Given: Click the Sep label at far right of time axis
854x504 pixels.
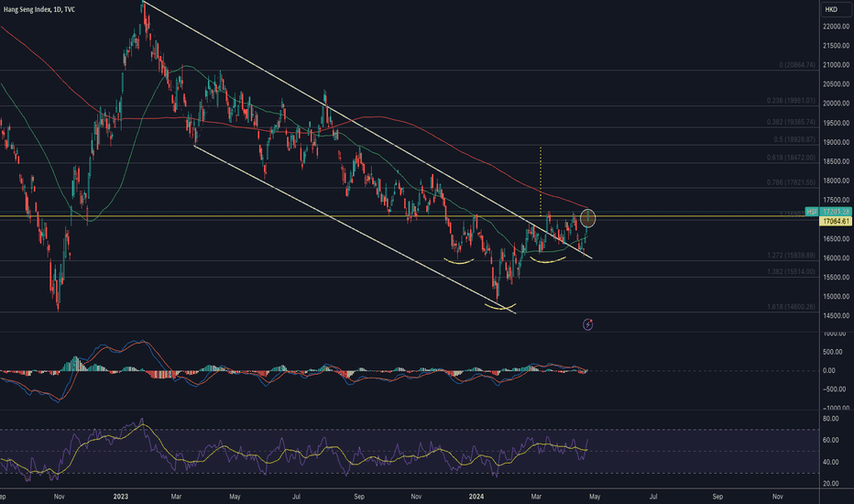Looking at the screenshot, I should click(x=717, y=497).
